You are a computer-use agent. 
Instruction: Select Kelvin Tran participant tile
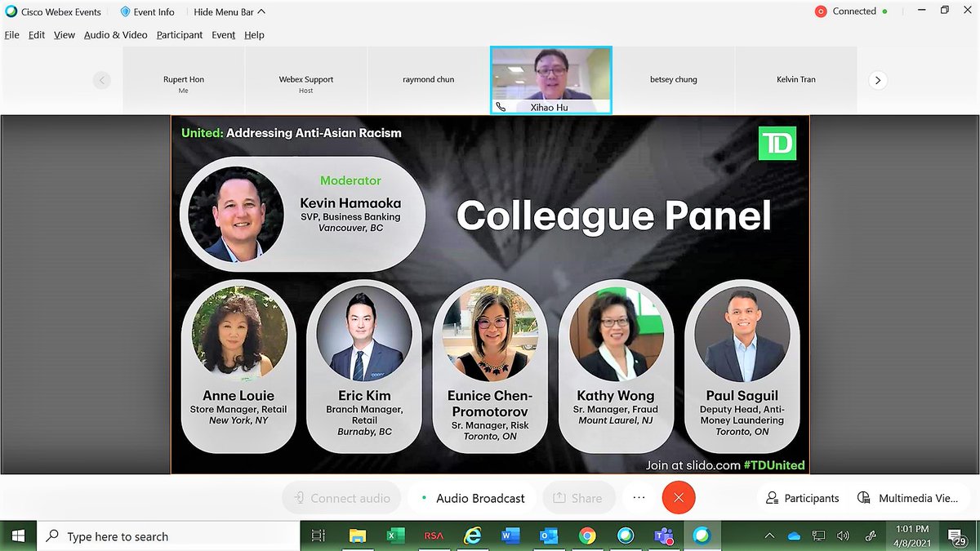click(x=796, y=80)
